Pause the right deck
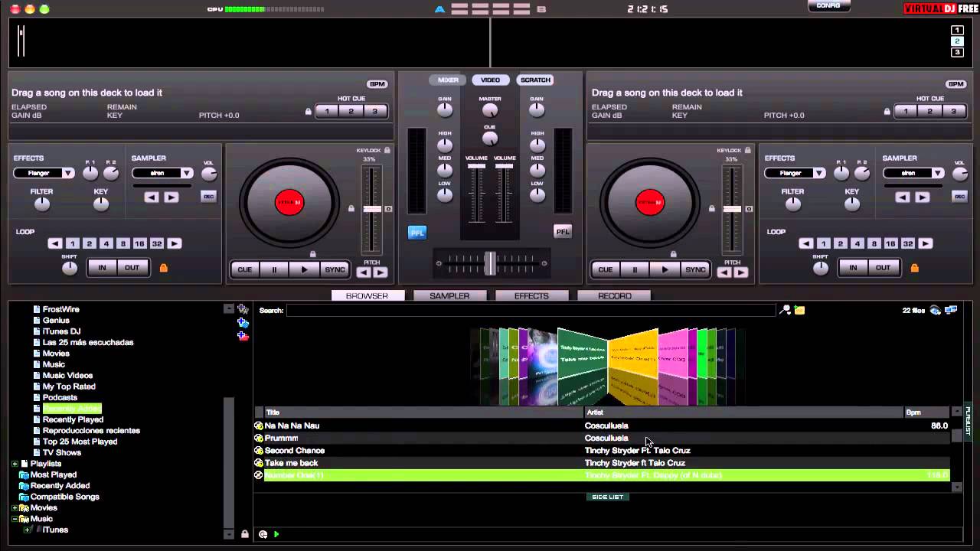Screen dimensions: 980x551 coord(634,269)
